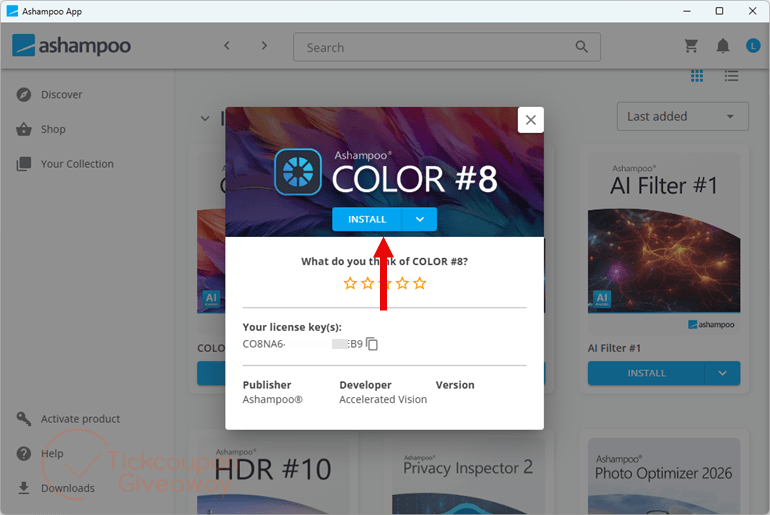Click the Ashampoo® publisher name
The width and height of the screenshot is (770, 515).
(x=273, y=400)
